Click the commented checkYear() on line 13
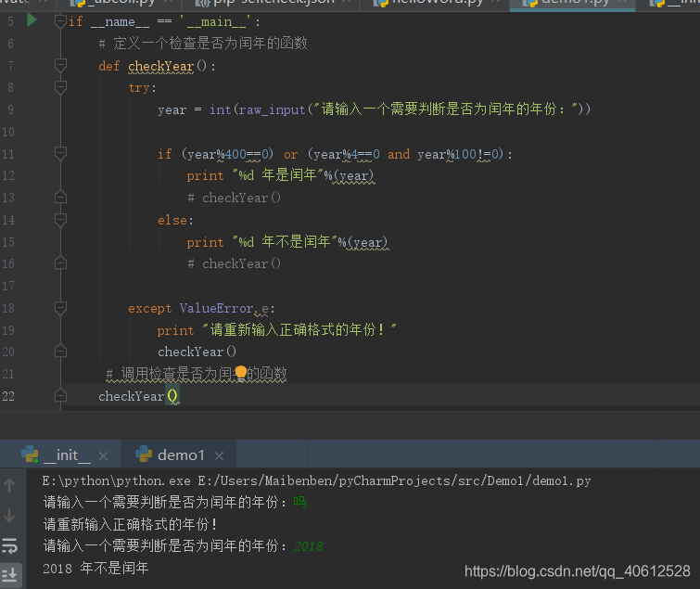The image size is (700, 589). tap(234, 198)
